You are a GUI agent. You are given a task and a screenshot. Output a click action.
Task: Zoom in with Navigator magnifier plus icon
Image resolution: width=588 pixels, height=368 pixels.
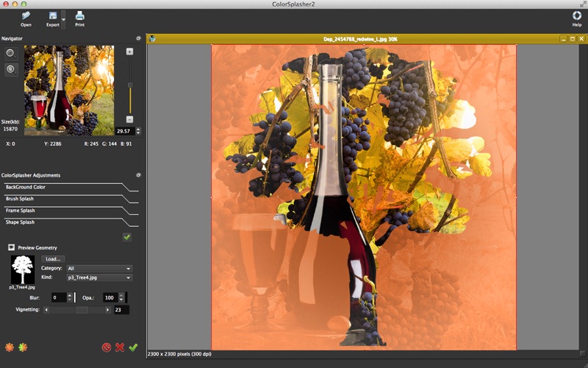pos(11,54)
